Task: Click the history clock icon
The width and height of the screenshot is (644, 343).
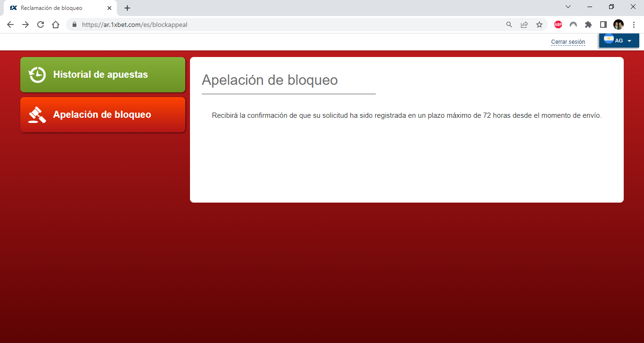Action: coord(37,74)
